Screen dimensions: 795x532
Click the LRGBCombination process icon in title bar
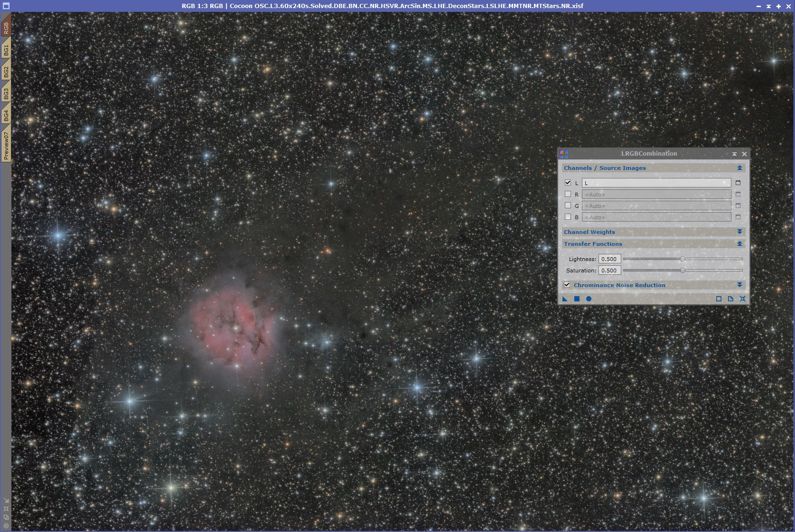[563, 154]
